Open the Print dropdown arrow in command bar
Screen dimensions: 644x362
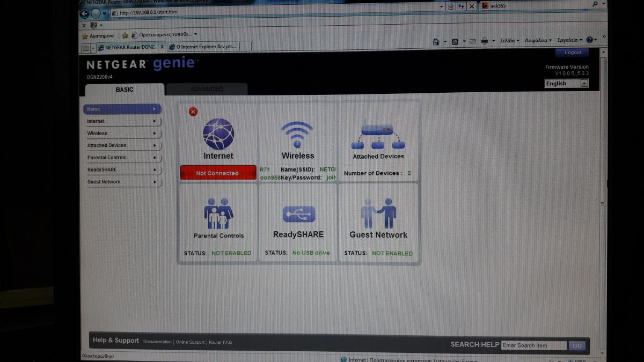tap(493, 41)
